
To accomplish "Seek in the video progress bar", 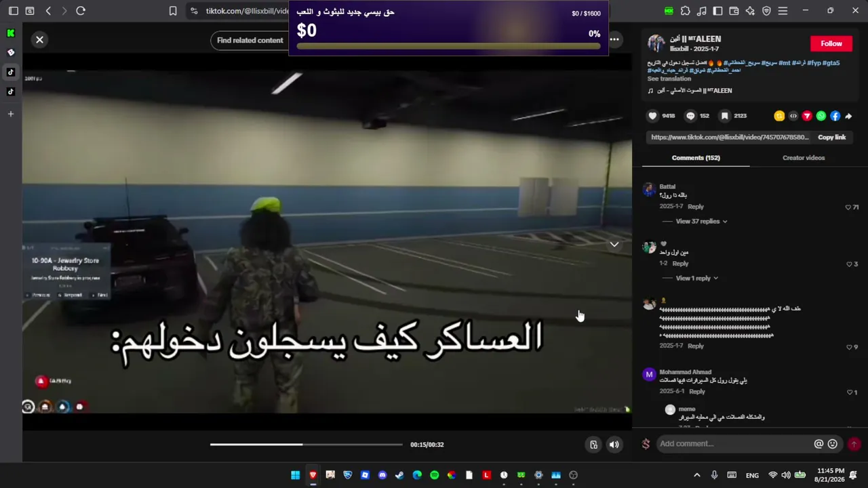I will pos(306,445).
